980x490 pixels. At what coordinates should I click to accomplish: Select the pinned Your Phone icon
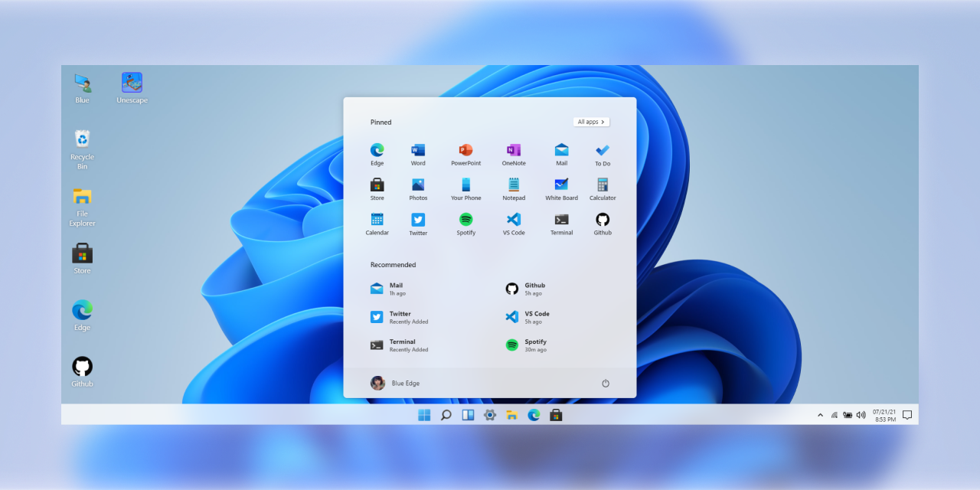[465, 185]
